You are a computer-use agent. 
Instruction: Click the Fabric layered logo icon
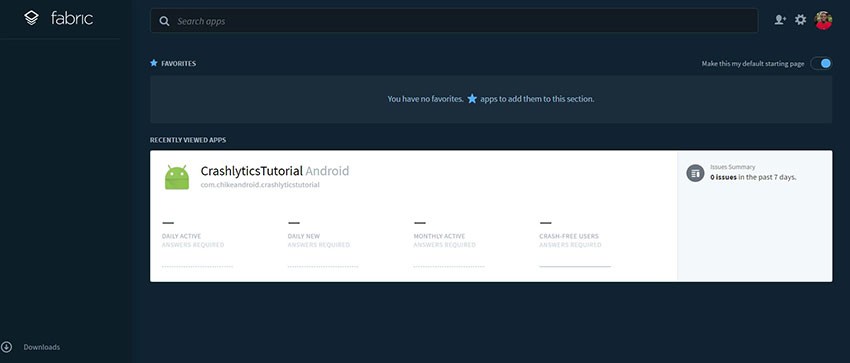[x=31, y=18]
